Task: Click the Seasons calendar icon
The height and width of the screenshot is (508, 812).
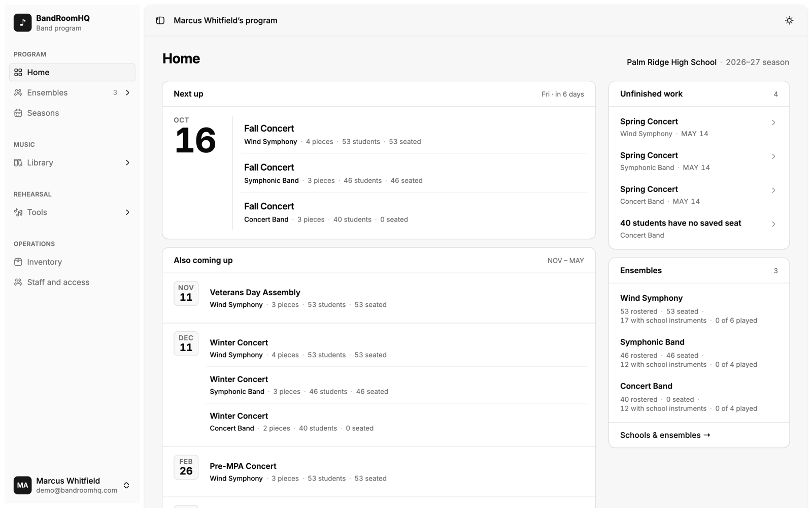Action: tap(18, 113)
